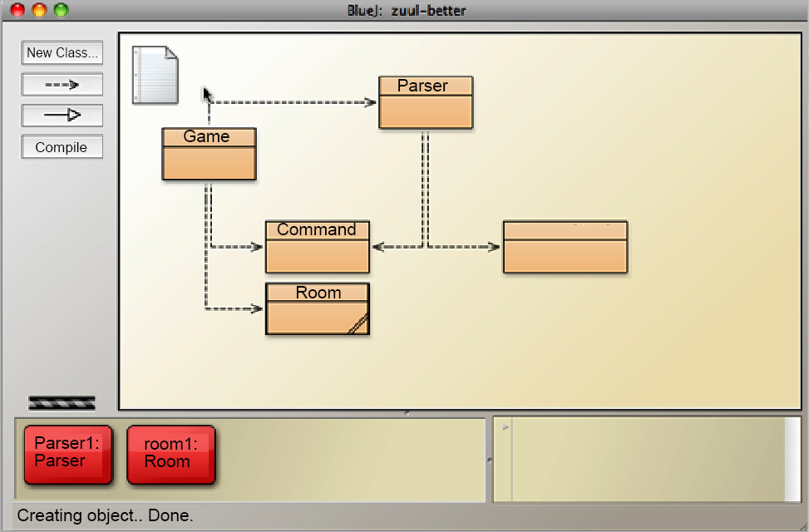Image resolution: width=809 pixels, height=532 pixels.
Task: Select the uncompiled Room class box
Action: click(x=316, y=309)
